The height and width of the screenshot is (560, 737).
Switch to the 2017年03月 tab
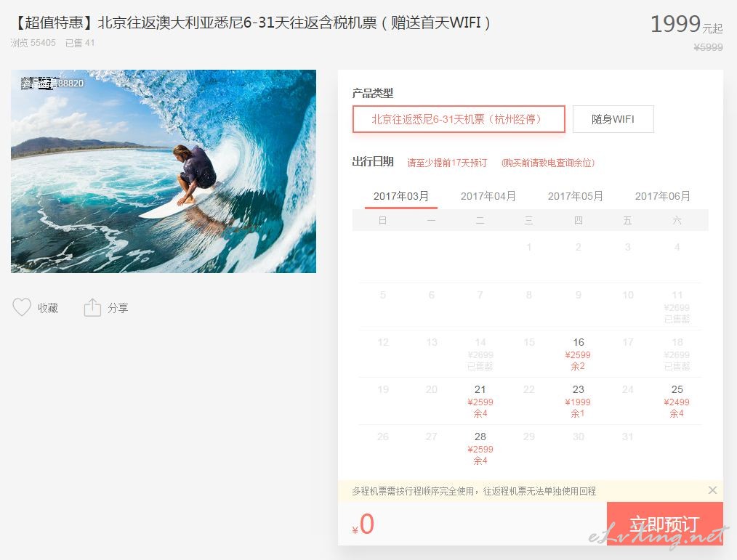[x=401, y=196]
